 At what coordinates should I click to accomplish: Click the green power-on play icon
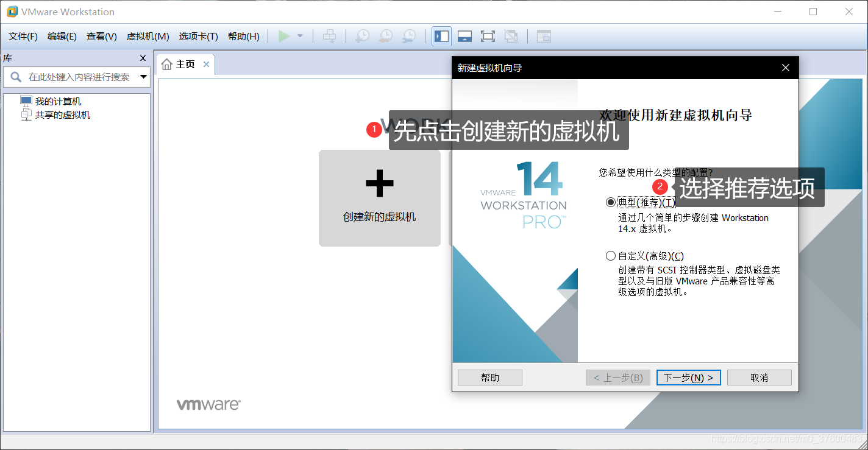tap(283, 37)
